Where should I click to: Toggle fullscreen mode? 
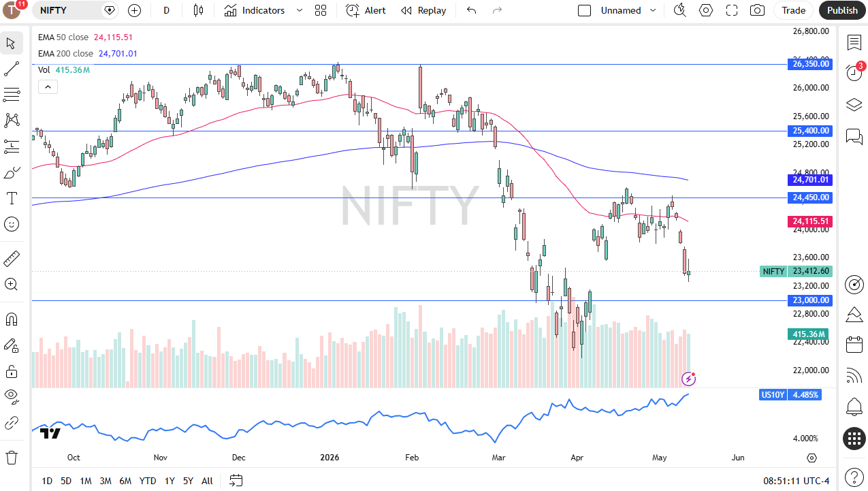coord(732,10)
